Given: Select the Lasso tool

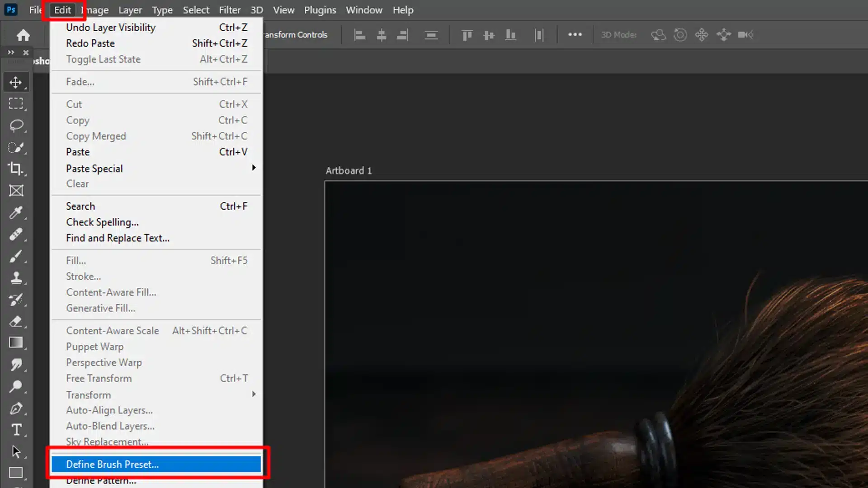Looking at the screenshot, I should (16, 126).
